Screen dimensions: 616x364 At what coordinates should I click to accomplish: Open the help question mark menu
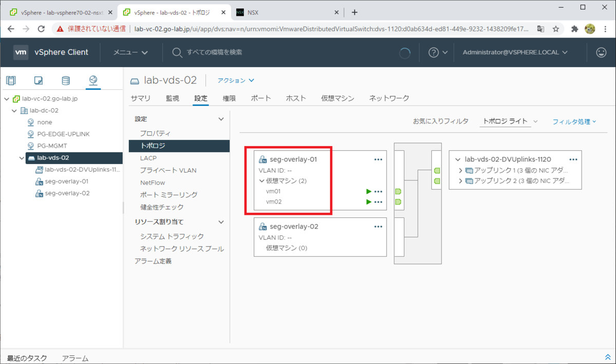tap(438, 52)
